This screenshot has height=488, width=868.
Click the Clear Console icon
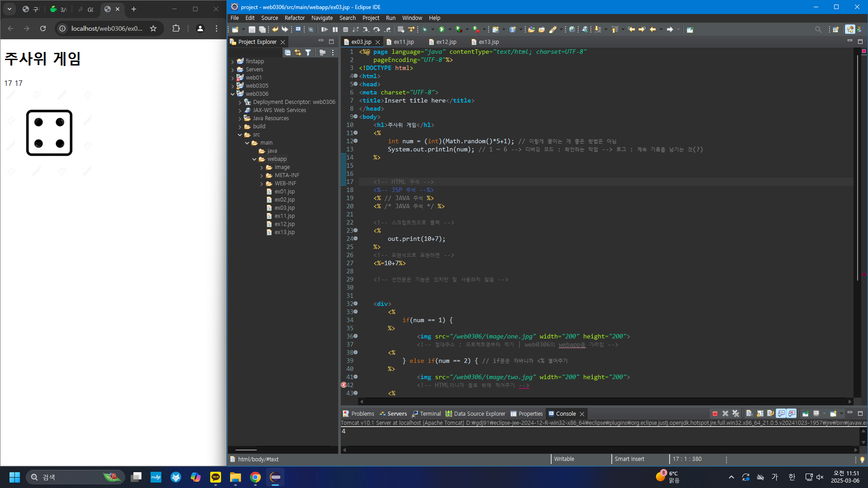tap(749, 413)
